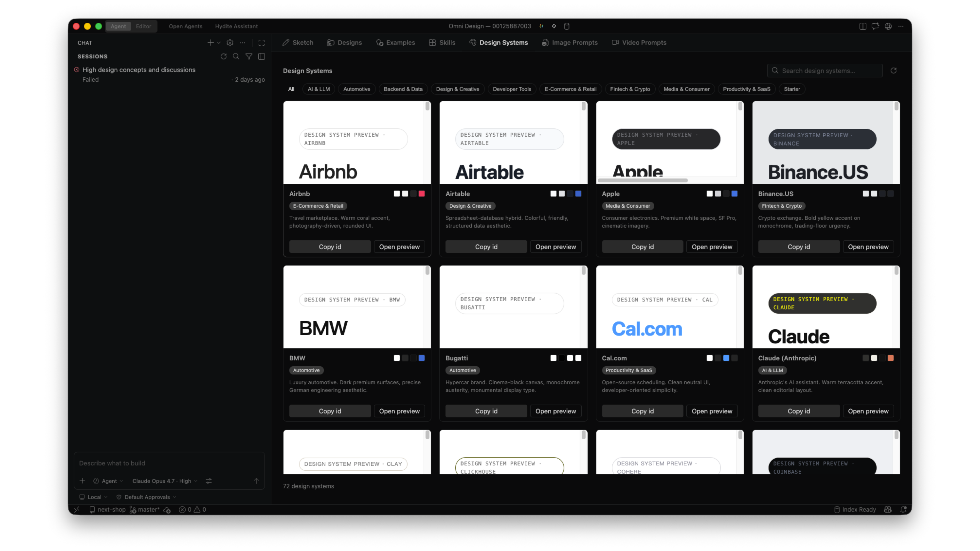Open the Cal.com preview thumbnail

click(670, 307)
